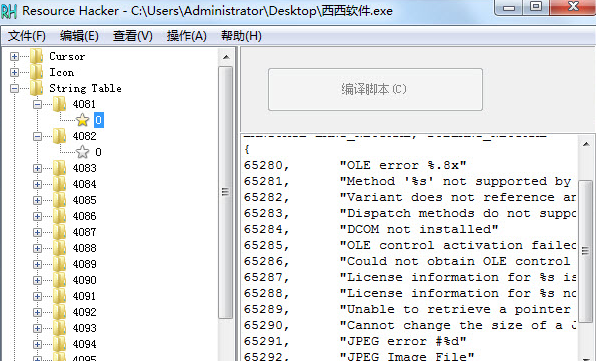Open the 编辑(E) menu
This screenshot has width=596, height=361.
(79, 36)
